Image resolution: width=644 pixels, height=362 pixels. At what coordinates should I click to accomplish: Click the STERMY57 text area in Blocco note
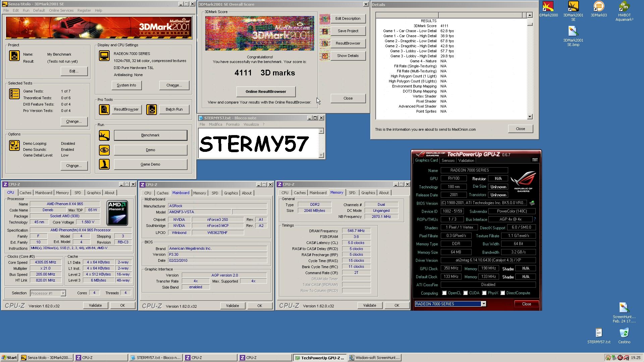tap(258, 143)
